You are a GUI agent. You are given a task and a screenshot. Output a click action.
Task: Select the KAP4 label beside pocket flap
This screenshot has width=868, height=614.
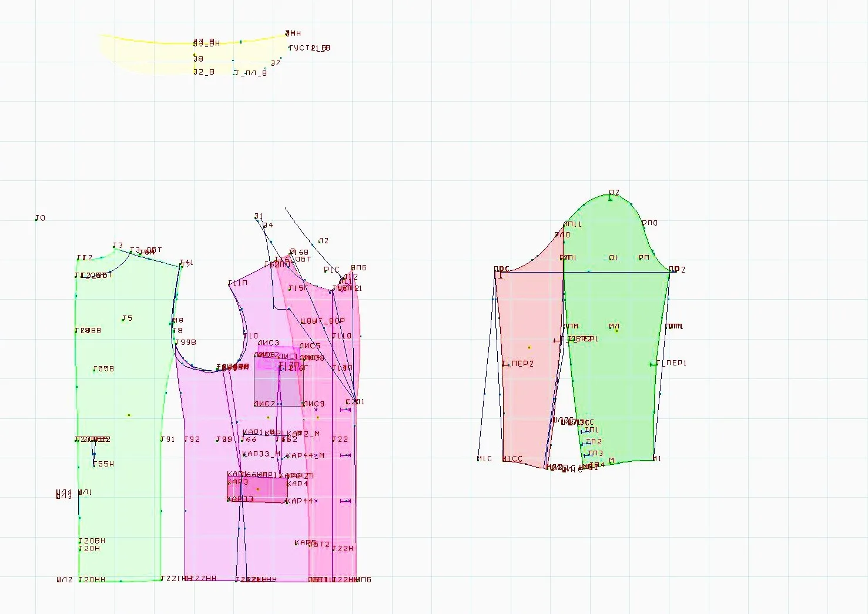click(x=297, y=484)
